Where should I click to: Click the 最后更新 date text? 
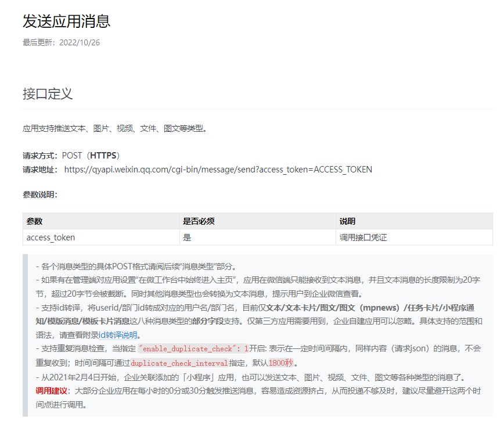point(61,42)
